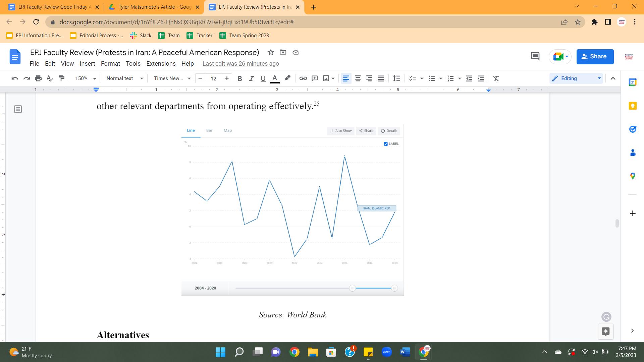Image resolution: width=644 pixels, height=362 pixels.
Task: Click the add comment toolbar icon
Action: [315, 78]
